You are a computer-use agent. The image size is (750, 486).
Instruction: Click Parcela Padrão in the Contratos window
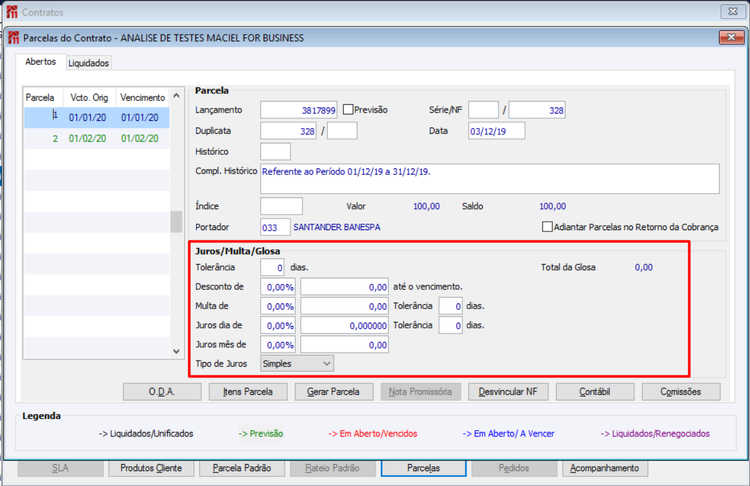tap(242, 468)
